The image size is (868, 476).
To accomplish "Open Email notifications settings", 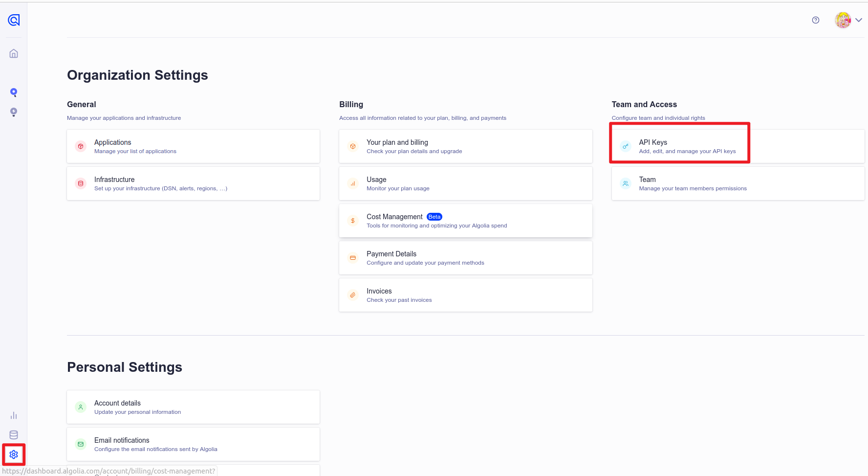I will click(193, 444).
